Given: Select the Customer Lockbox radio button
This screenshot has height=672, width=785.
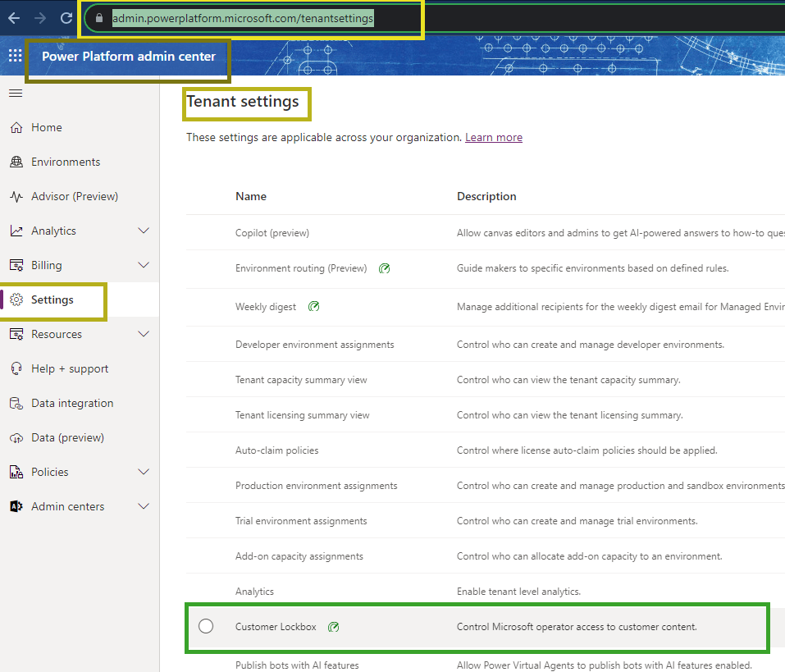Looking at the screenshot, I should (x=206, y=625).
